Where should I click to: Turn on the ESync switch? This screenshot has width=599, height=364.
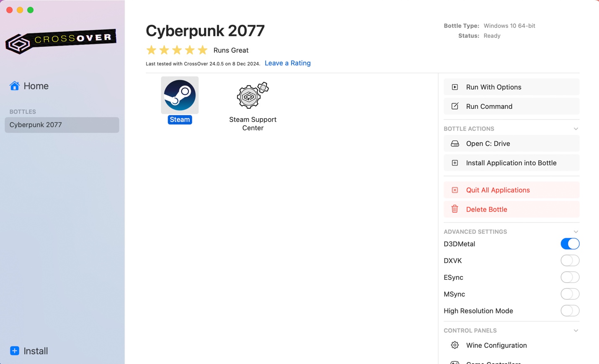570,277
